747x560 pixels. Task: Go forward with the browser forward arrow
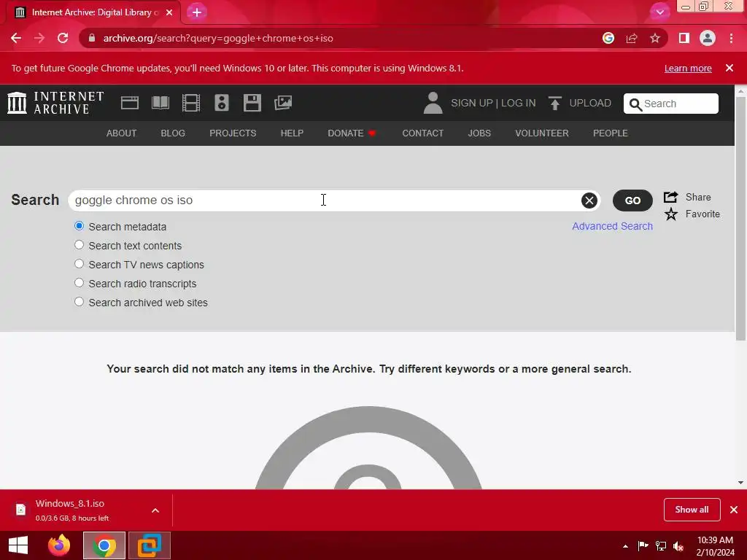pyautogui.click(x=39, y=38)
